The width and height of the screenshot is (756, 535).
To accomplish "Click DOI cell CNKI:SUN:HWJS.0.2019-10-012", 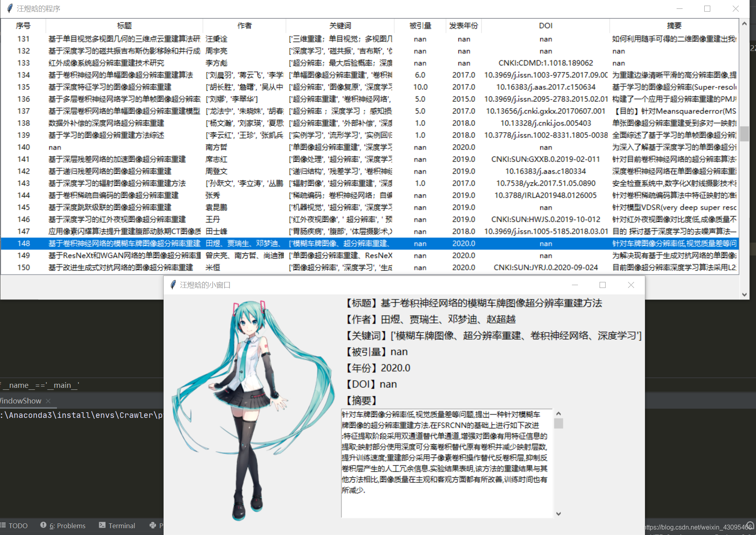I will tap(545, 219).
